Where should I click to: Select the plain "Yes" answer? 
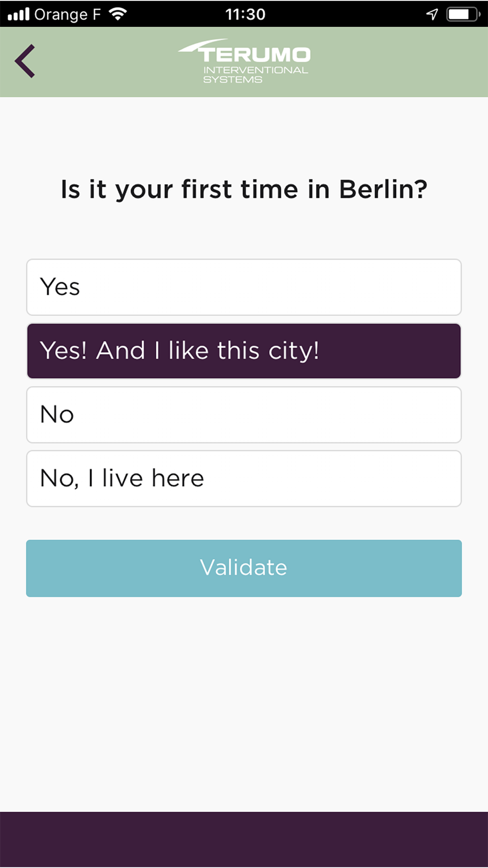[x=244, y=287]
